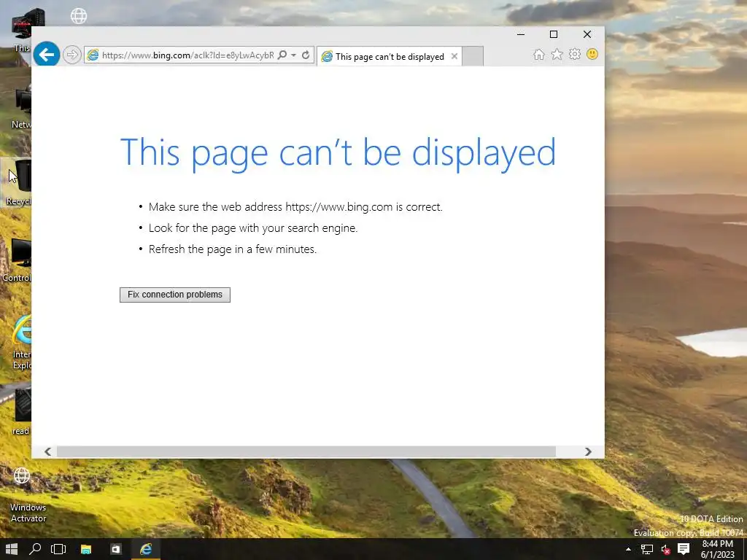Image resolution: width=747 pixels, height=560 pixels.
Task: Open the Windows Start menu
Action: pyautogui.click(x=12, y=549)
